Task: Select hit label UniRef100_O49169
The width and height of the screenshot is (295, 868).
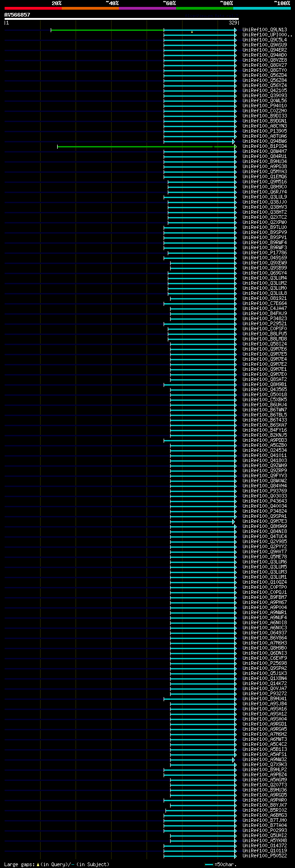Action: [265, 258]
